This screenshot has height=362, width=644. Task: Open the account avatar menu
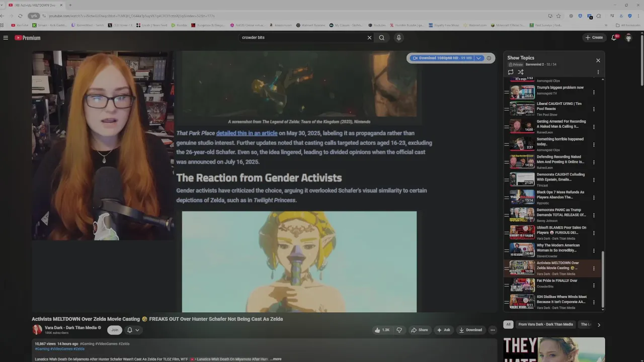628,38
